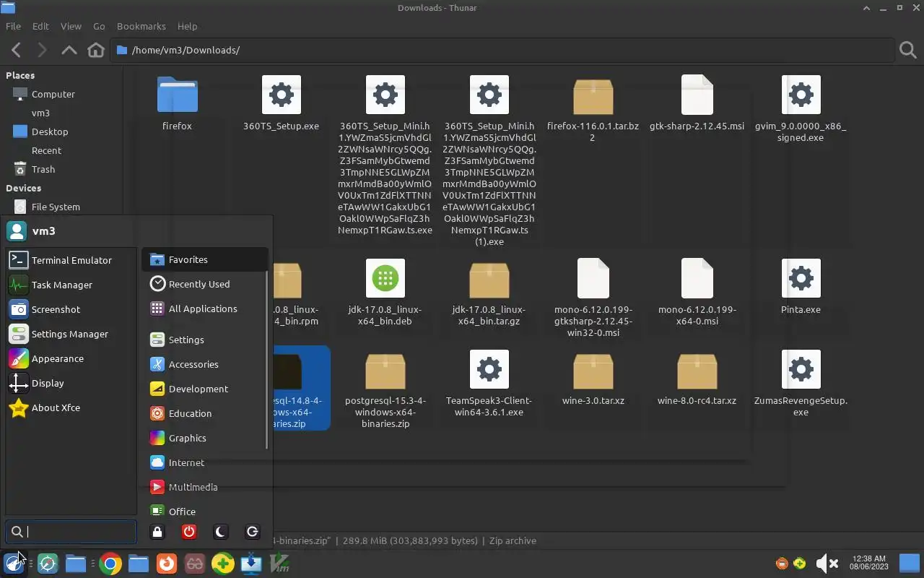Screen dimensions: 924x578
Task: Open the File menu
Action: click(x=13, y=26)
